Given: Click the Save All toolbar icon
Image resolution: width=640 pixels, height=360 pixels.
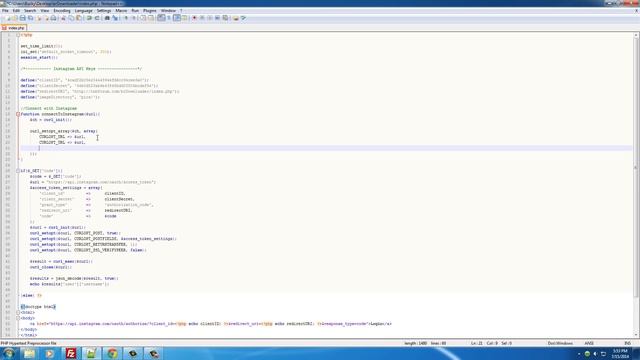Looking at the screenshot, I should [31, 18].
